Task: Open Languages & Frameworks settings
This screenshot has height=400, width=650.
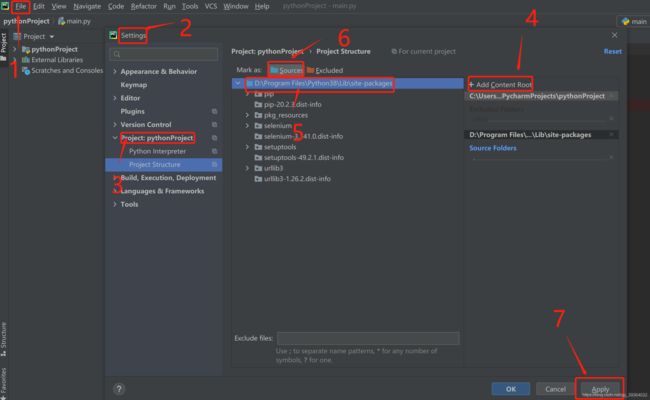Action: coord(162,191)
